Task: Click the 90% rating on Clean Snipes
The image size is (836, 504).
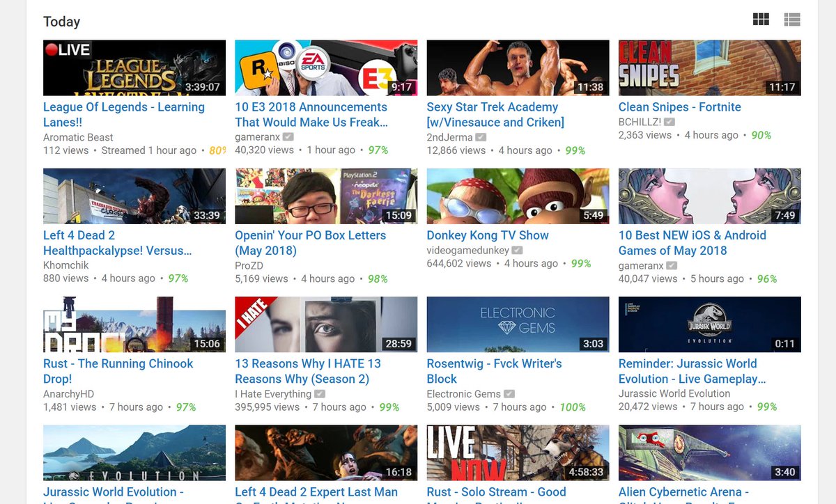Action: (761, 135)
